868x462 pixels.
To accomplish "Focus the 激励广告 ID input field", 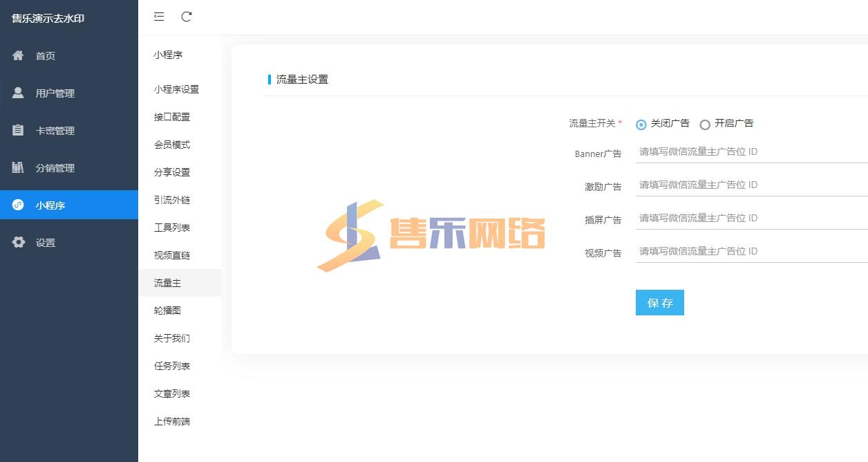I will pos(751,185).
